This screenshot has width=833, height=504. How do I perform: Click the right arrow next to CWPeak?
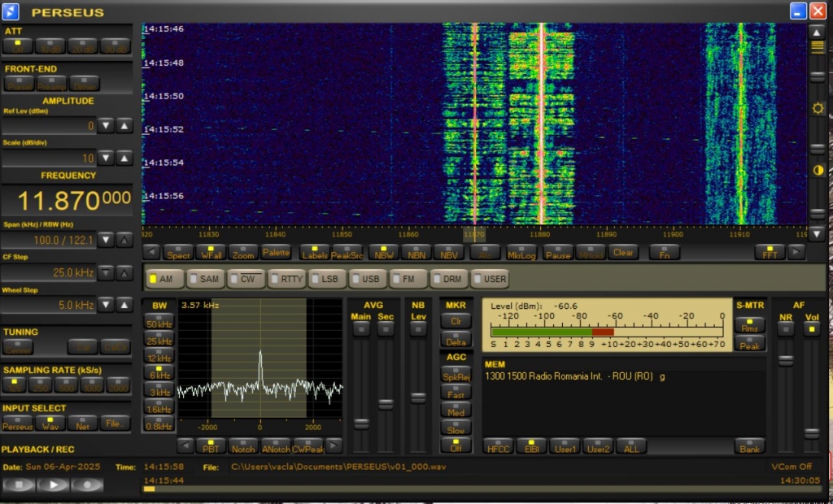[334, 445]
